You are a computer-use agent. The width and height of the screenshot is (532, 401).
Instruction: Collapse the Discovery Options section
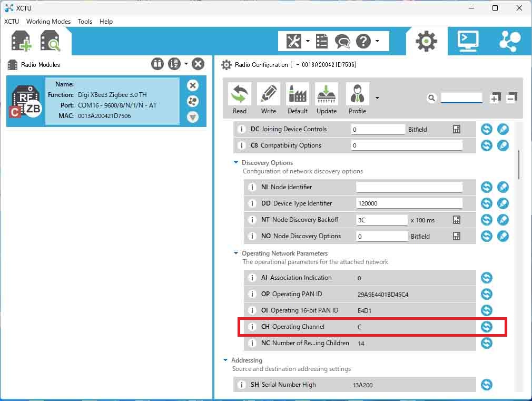(237, 163)
